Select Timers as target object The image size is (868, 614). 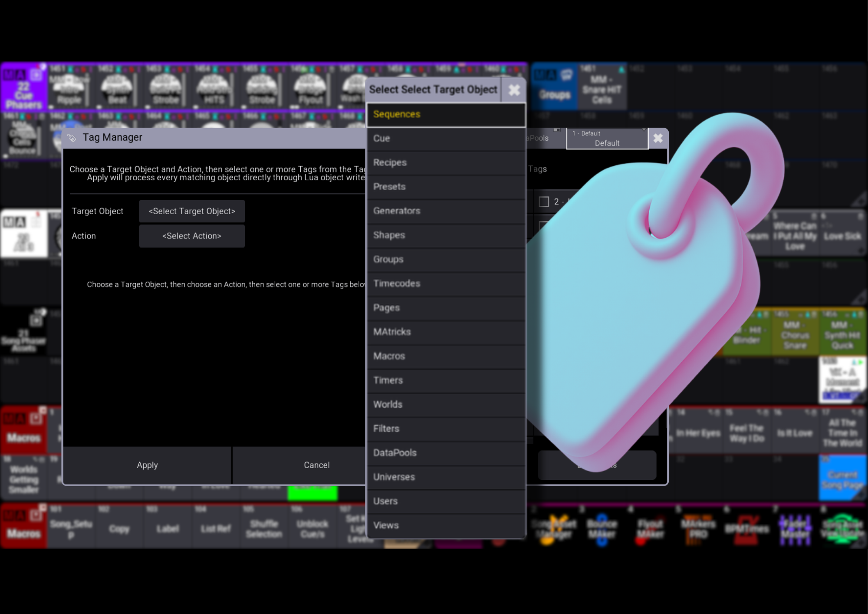pos(446,380)
